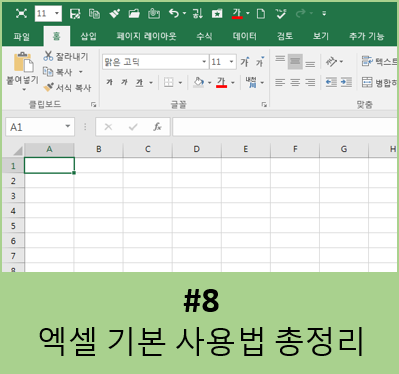Align text right
The width and height of the screenshot is (399, 374).
pyautogui.click(x=310, y=82)
